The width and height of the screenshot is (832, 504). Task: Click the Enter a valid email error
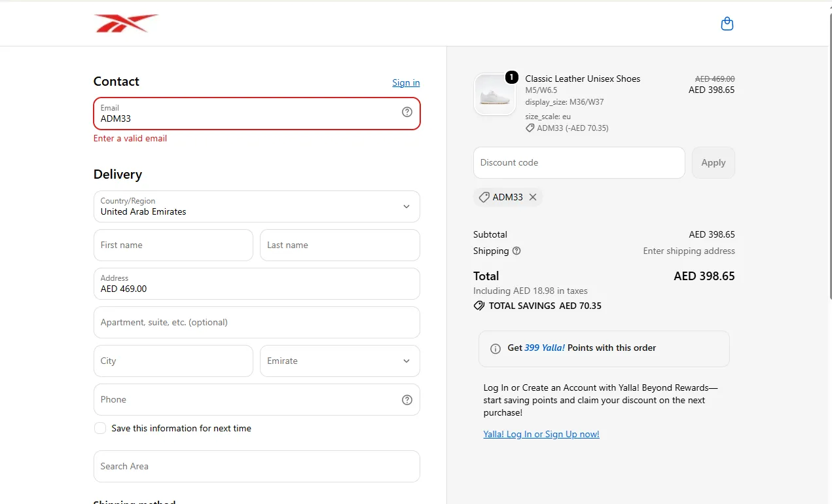pos(130,138)
